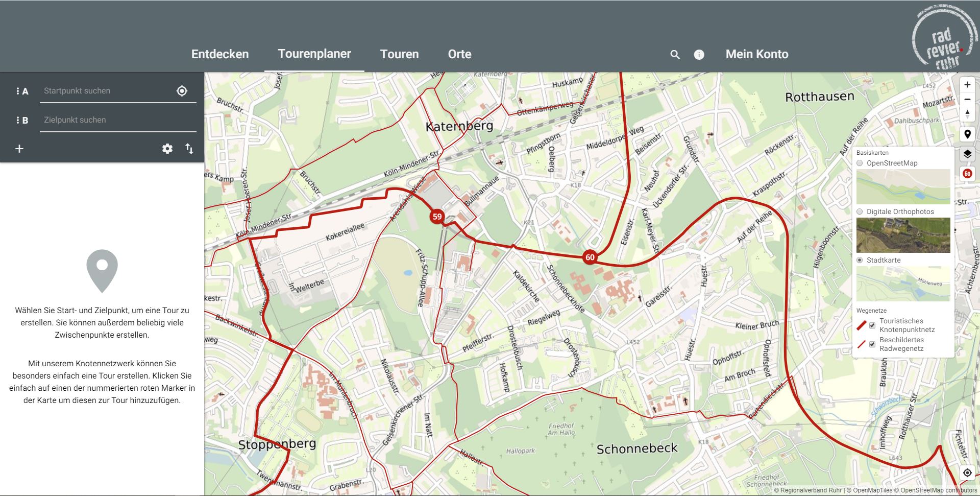
Task: Zoom in on the map
Action: pyautogui.click(x=967, y=85)
